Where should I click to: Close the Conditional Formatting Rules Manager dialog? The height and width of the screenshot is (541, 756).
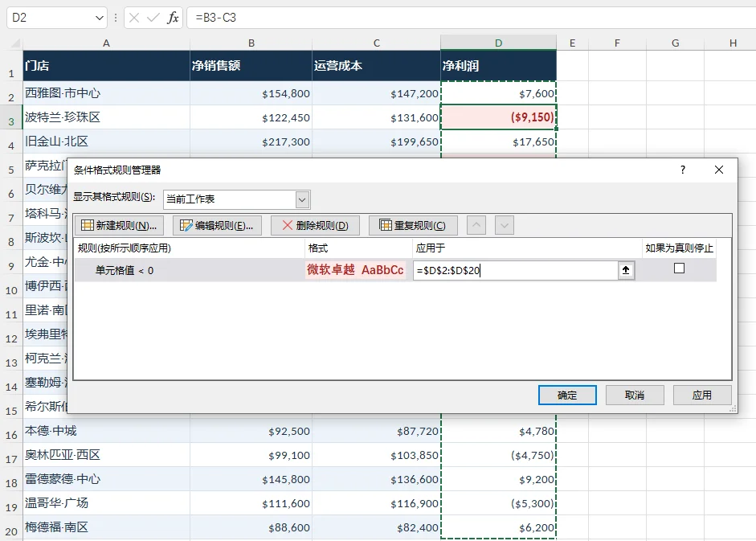(719, 170)
